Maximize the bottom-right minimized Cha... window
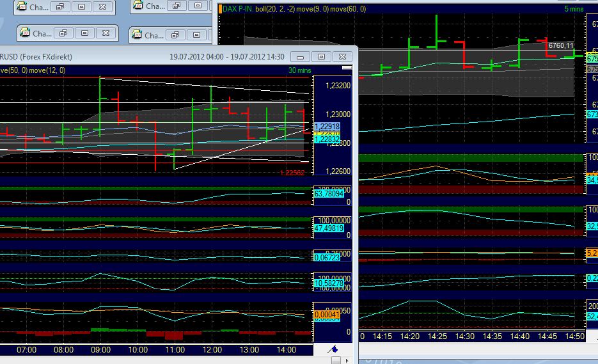This screenshot has height=364, width=598. point(197,35)
